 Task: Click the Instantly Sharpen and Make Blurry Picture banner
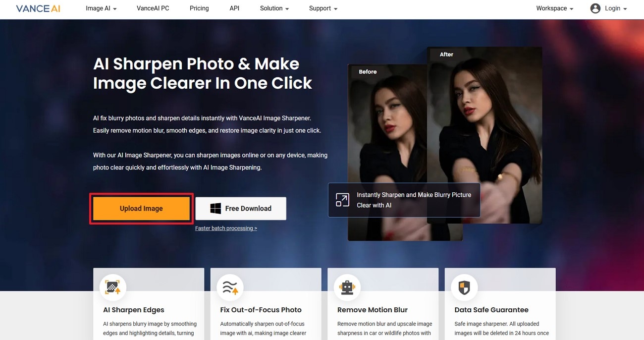click(x=404, y=200)
